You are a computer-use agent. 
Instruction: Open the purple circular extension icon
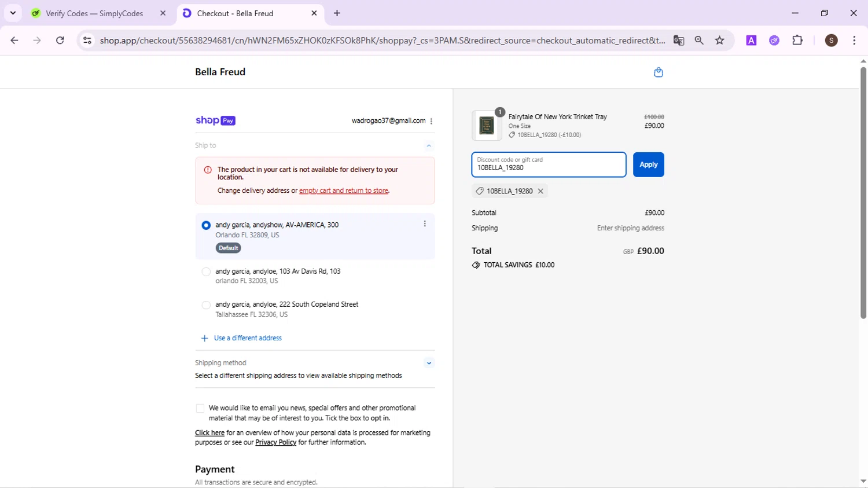774,41
